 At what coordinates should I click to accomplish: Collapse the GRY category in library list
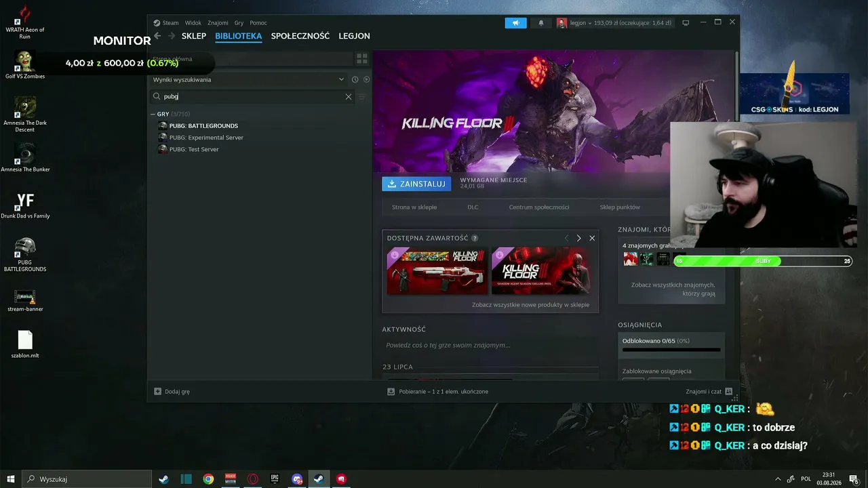coord(153,114)
